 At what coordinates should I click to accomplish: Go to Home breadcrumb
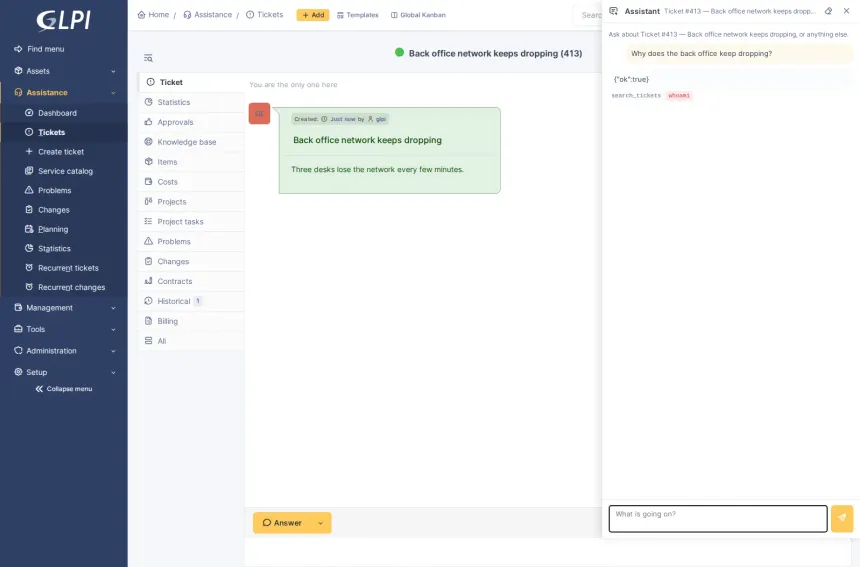click(x=153, y=15)
